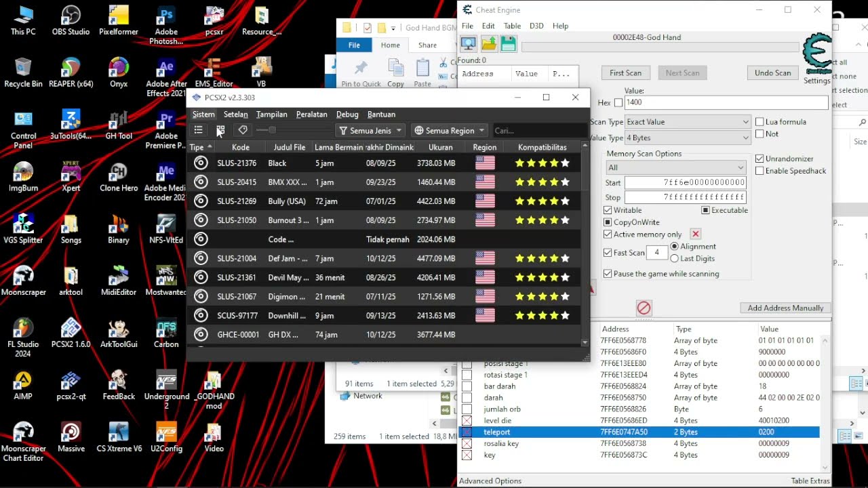Open the Semua Jenis filter dropdown

point(371,131)
